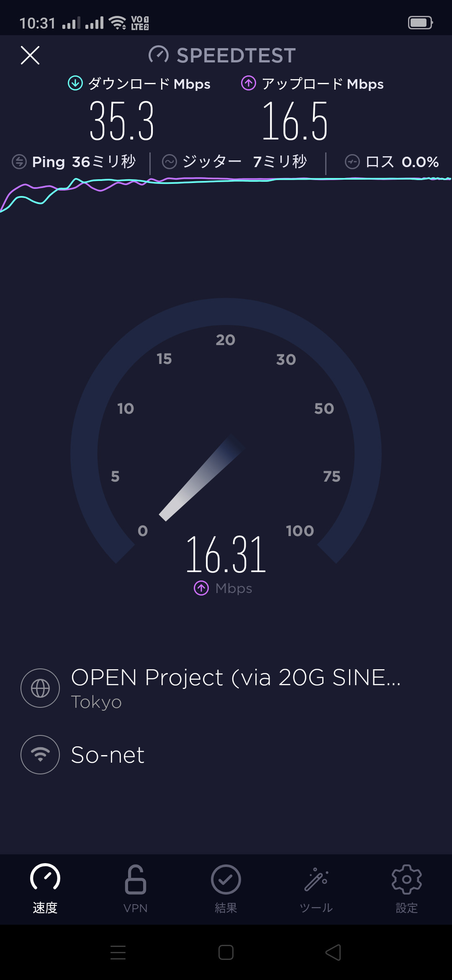Tap the upload arrow icon at top
Viewport: 452px width, 980px height.
click(249, 83)
